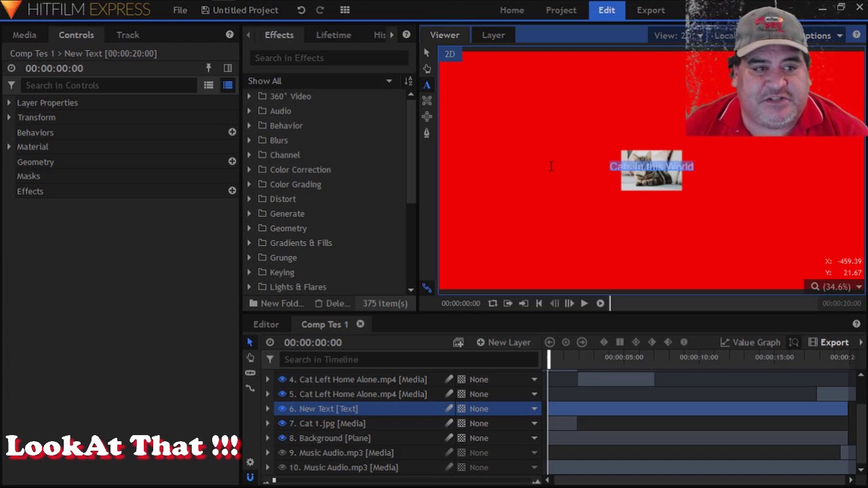Viewport: 868px width, 488px height.
Task: Expand the Color Correction folder
Action: tap(249, 169)
